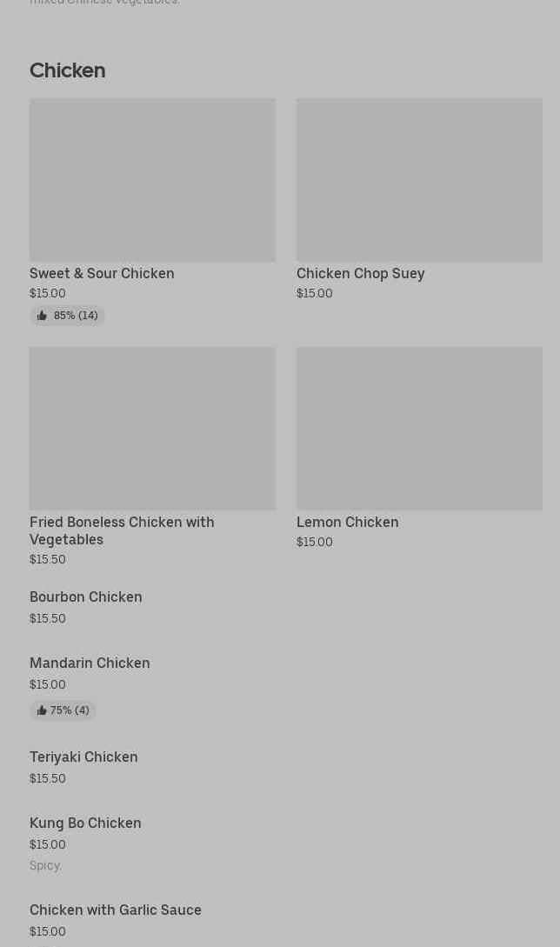Open Chicken Chop Suey photo
This screenshot has height=947, width=560.
(419, 180)
